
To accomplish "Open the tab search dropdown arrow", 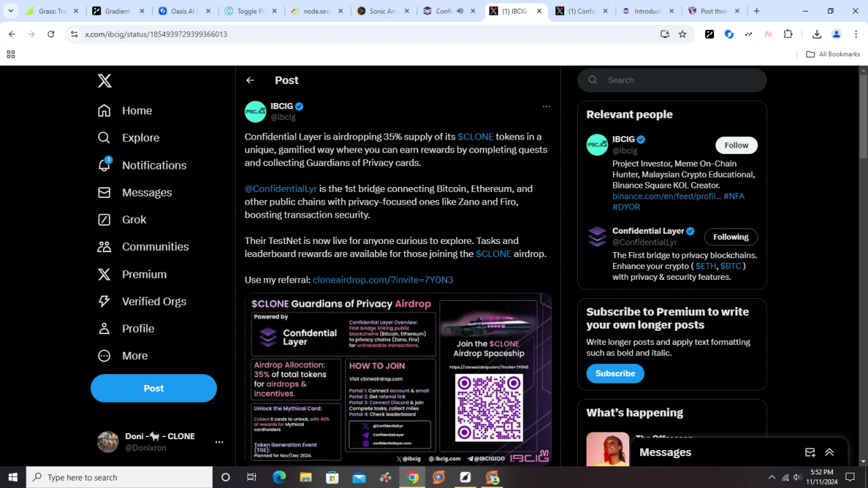I will pyautogui.click(x=11, y=11).
